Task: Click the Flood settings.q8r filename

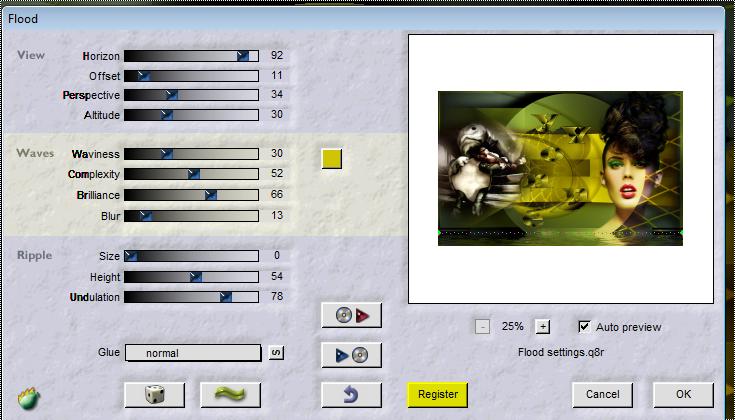Action: pyautogui.click(x=561, y=352)
